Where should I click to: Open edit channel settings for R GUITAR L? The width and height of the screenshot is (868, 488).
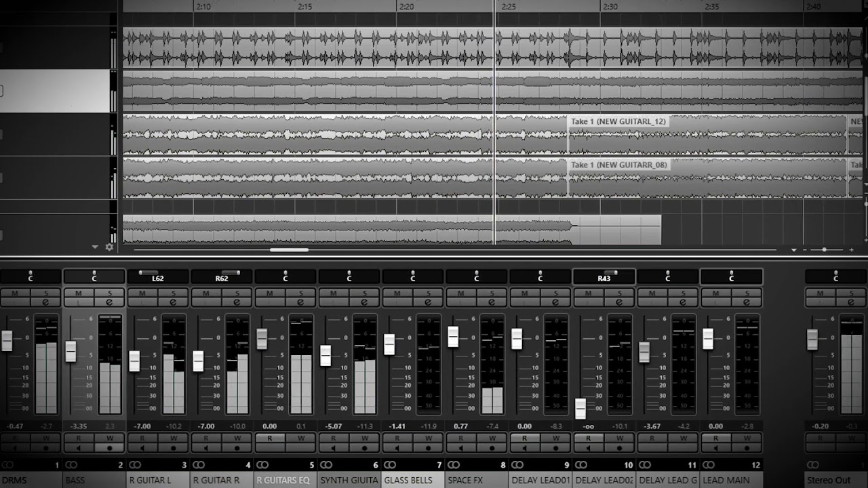tap(174, 302)
